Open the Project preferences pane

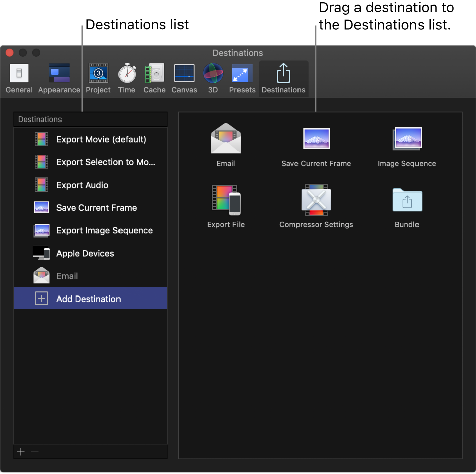pyautogui.click(x=98, y=78)
